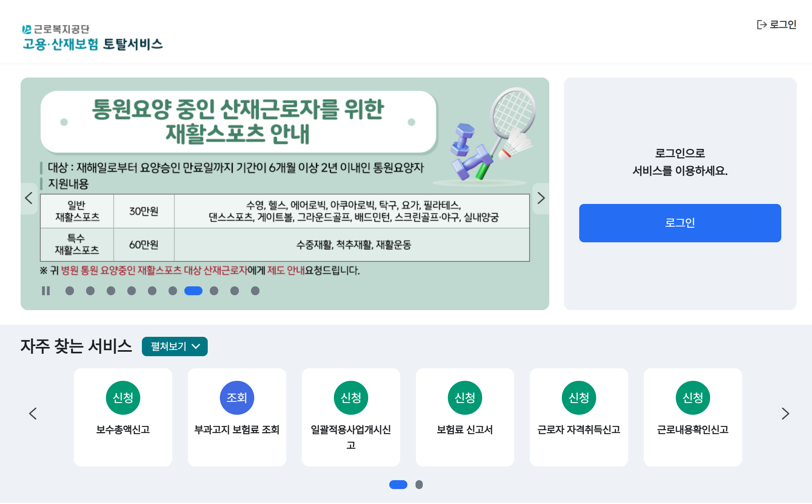
Task: Activate the first gray banner indicator dot
Action: click(x=70, y=291)
